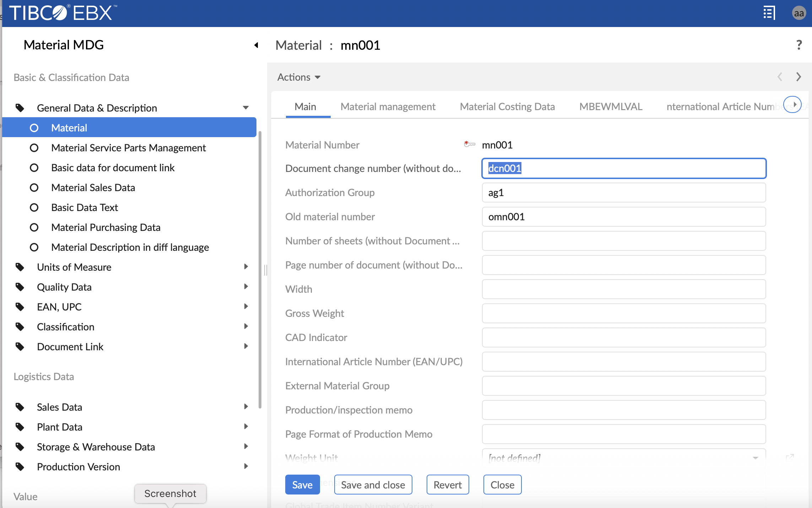Open the Weight Unit dropdown
Viewport: 812px width, 508px height.
[x=624, y=458]
